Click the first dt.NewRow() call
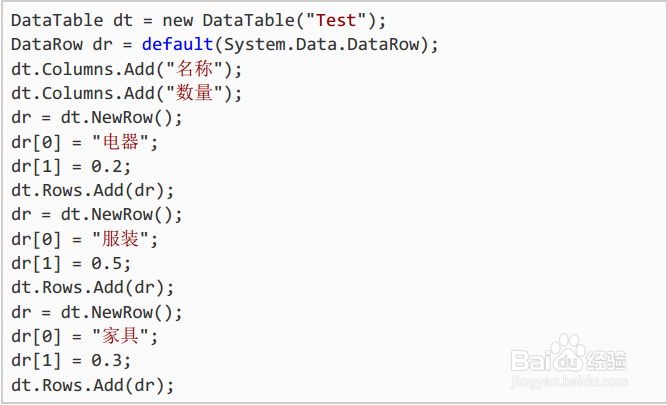The width and height of the screenshot is (667, 405). click(x=121, y=118)
